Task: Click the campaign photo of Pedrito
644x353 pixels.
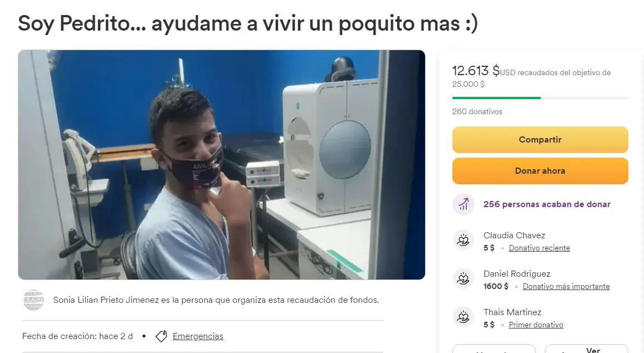Action: 221,165
